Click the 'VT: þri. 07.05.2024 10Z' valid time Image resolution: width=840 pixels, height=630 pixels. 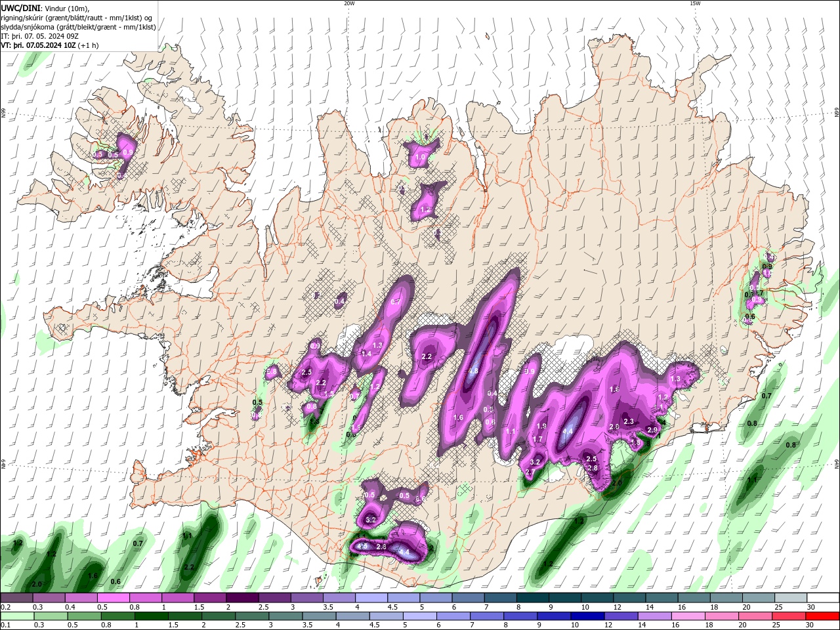(38, 45)
